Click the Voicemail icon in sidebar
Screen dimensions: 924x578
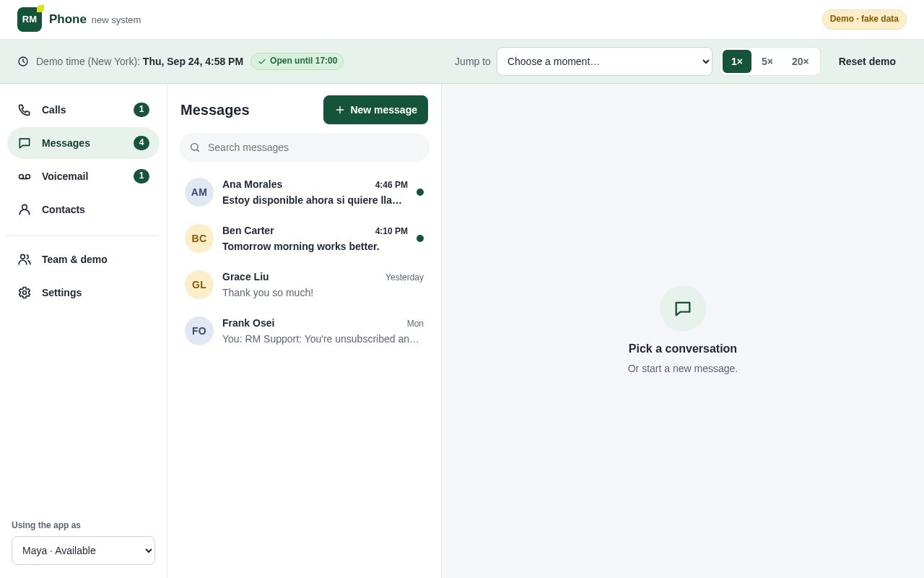click(25, 176)
